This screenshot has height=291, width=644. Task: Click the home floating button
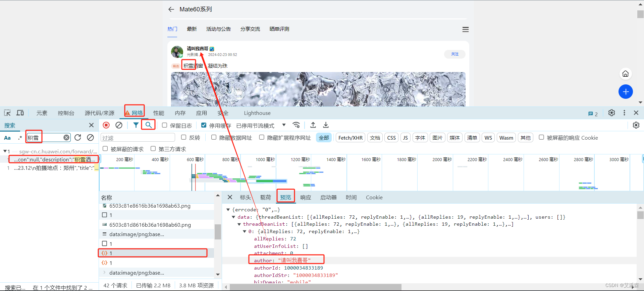pyautogui.click(x=626, y=74)
